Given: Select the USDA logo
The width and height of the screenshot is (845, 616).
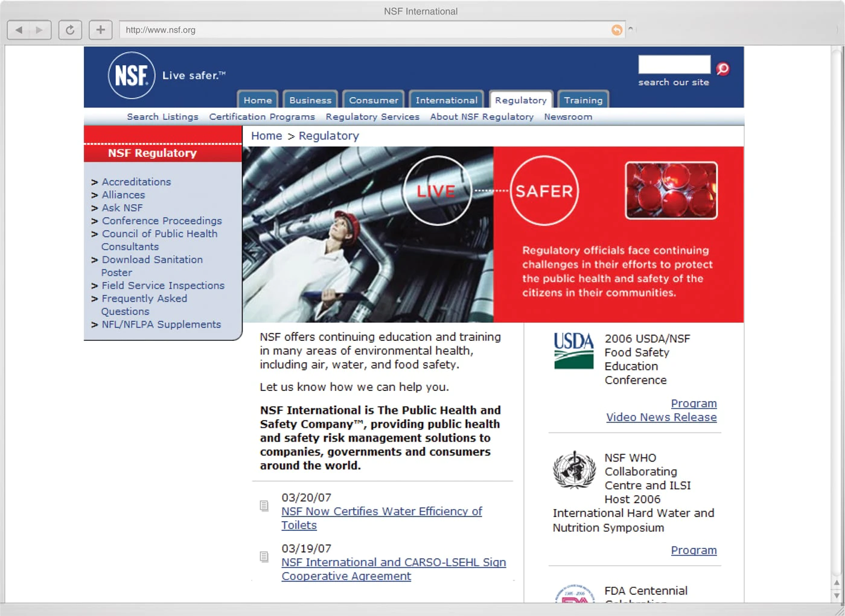Looking at the screenshot, I should click(573, 350).
